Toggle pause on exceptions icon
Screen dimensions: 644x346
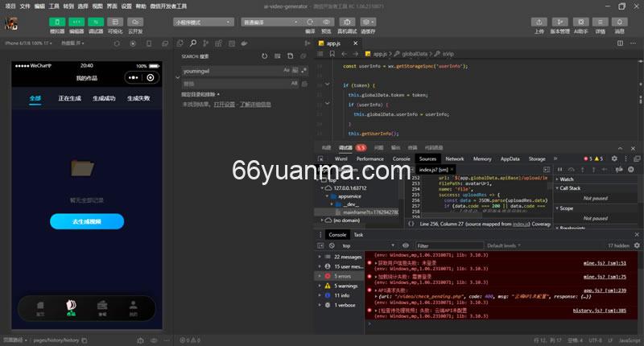[x=631, y=169]
